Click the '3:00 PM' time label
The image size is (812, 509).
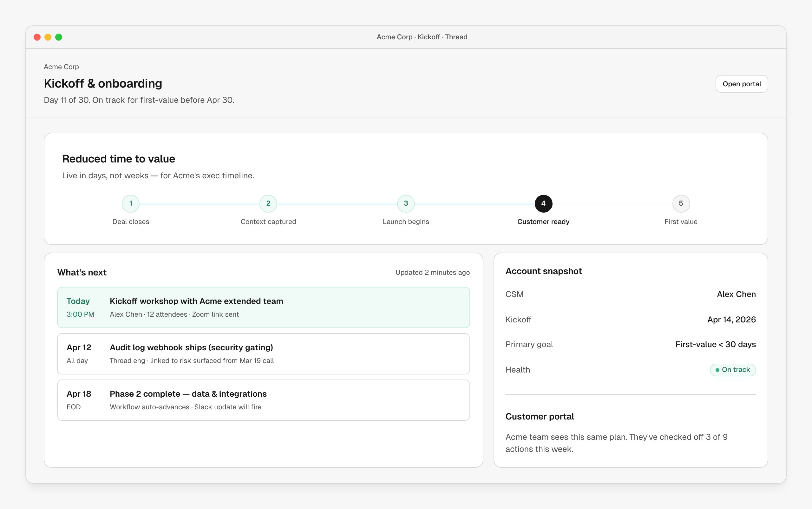(80, 314)
